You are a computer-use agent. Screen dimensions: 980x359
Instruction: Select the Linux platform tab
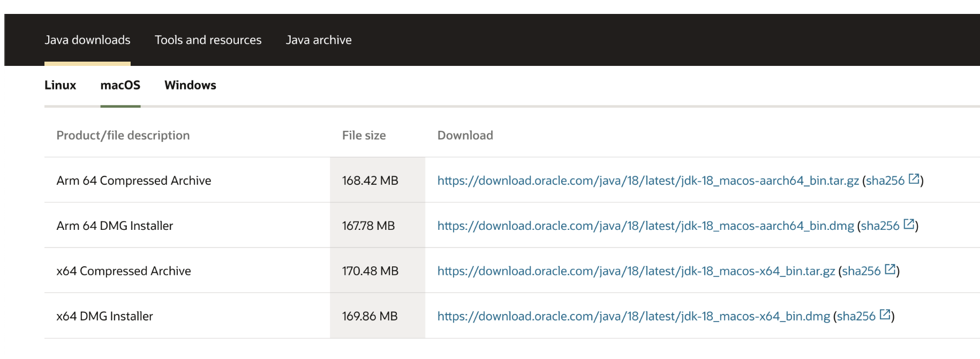[x=60, y=85]
